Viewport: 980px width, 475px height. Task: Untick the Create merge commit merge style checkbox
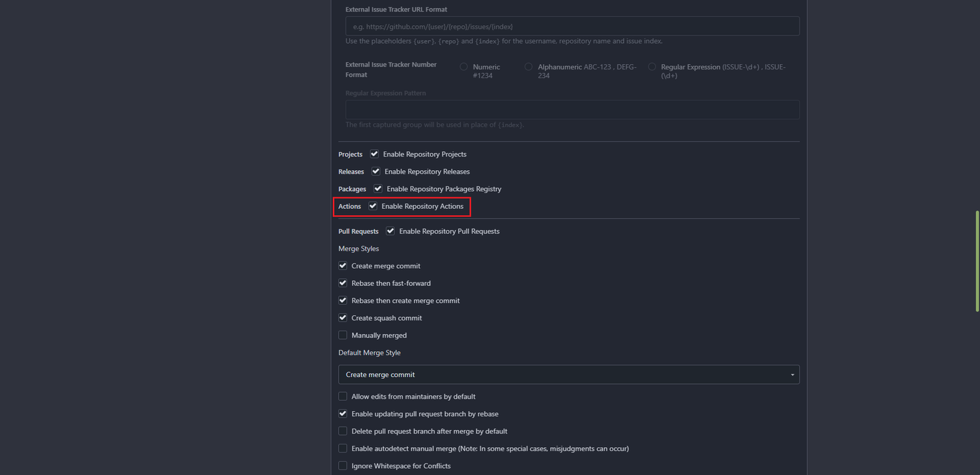point(343,266)
